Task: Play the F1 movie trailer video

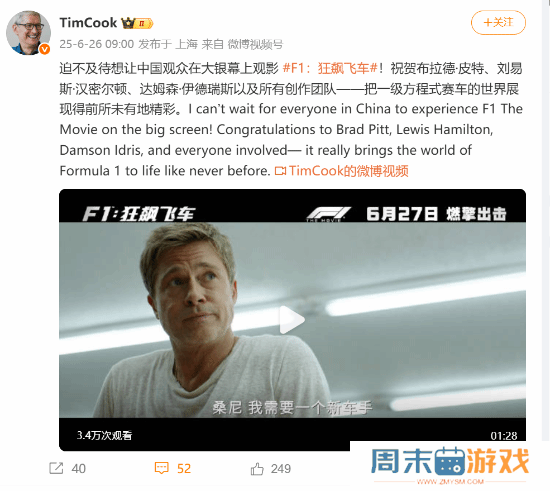Action: coord(292,320)
